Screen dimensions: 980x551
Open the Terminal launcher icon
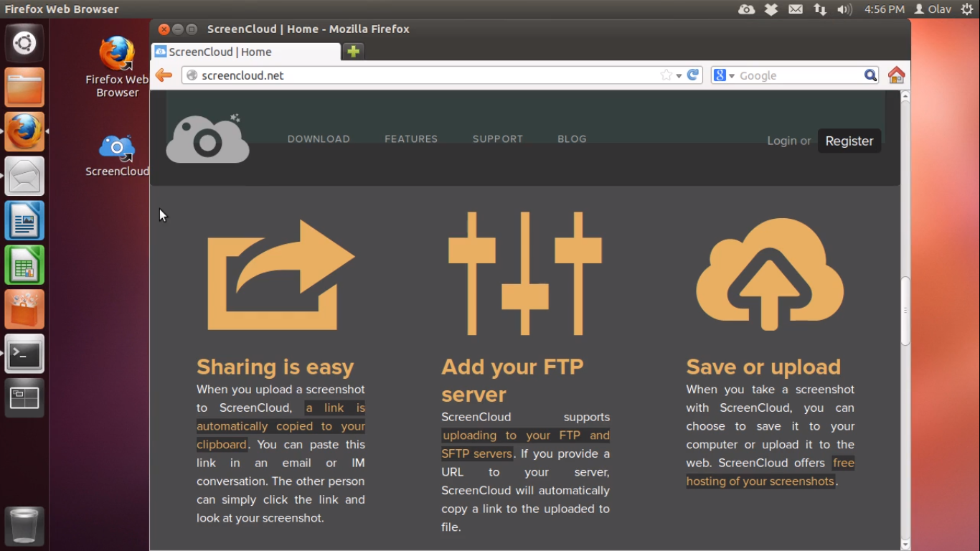tap(24, 354)
